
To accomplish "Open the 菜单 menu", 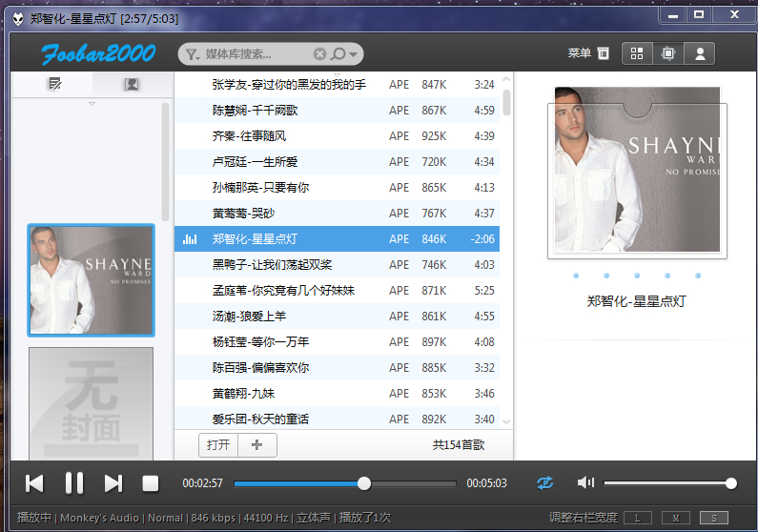I will tap(588, 53).
